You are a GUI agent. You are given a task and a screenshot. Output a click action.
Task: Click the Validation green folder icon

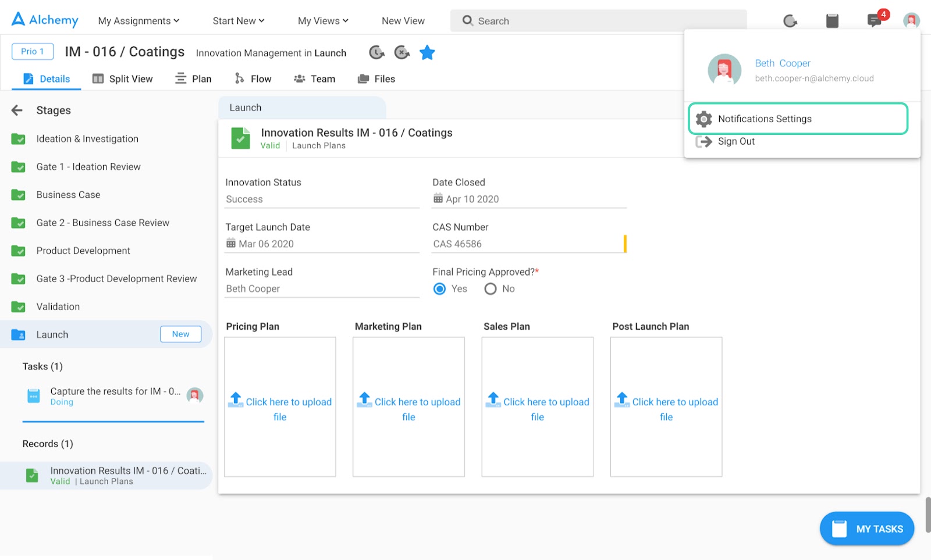click(18, 307)
